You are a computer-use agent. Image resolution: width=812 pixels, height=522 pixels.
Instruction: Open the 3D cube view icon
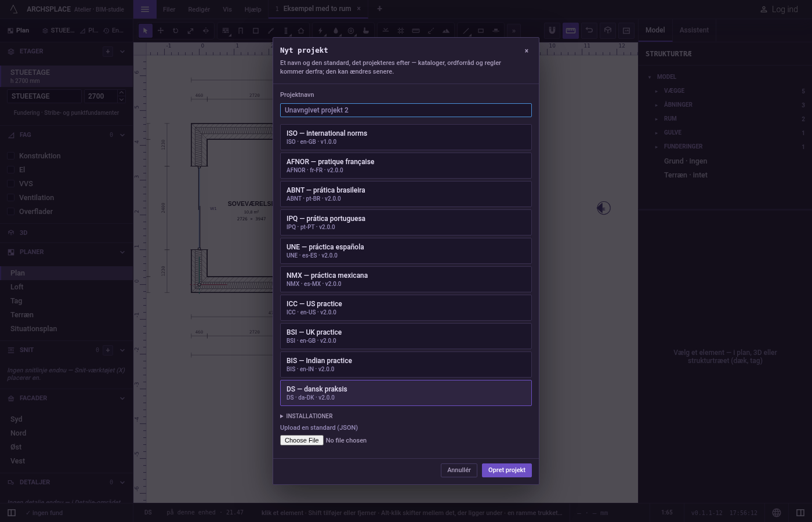click(608, 30)
